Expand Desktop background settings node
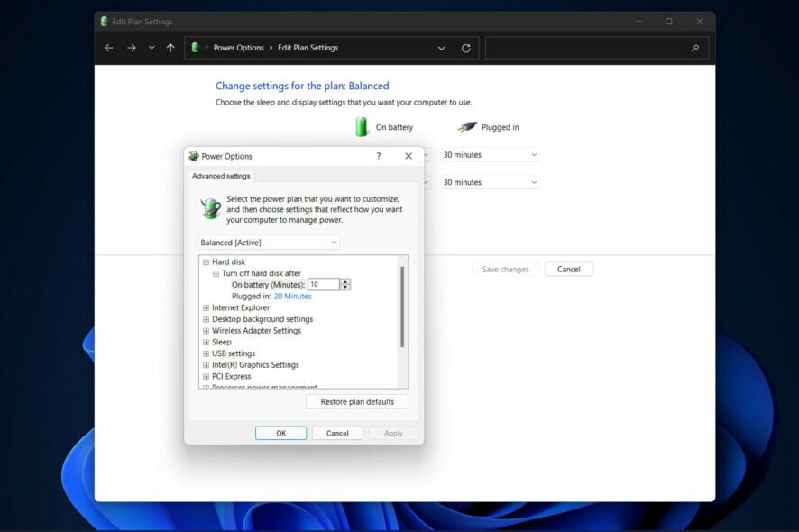This screenshot has width=799, height=532. pos(206,319)
